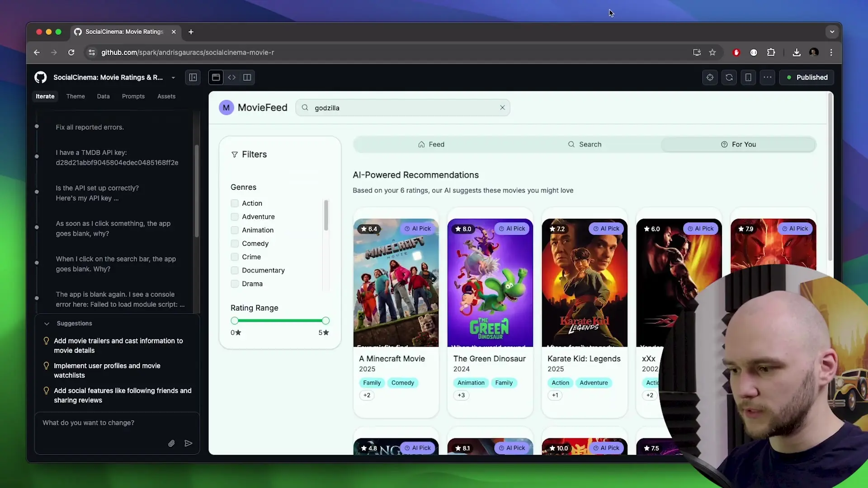The height and width of the screenshot is (488, 868).
Task: Toggle the sidebar panel icon
Action: [x=193, y=77]
